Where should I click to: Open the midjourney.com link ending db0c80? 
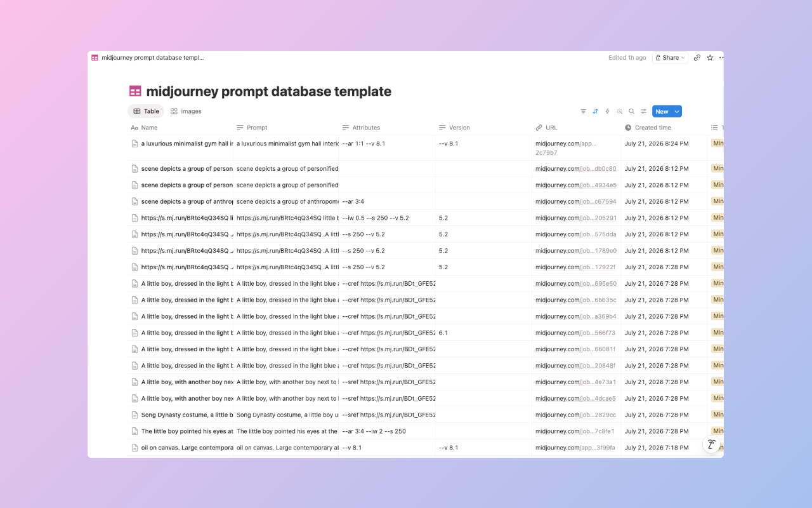pos(575,169)
